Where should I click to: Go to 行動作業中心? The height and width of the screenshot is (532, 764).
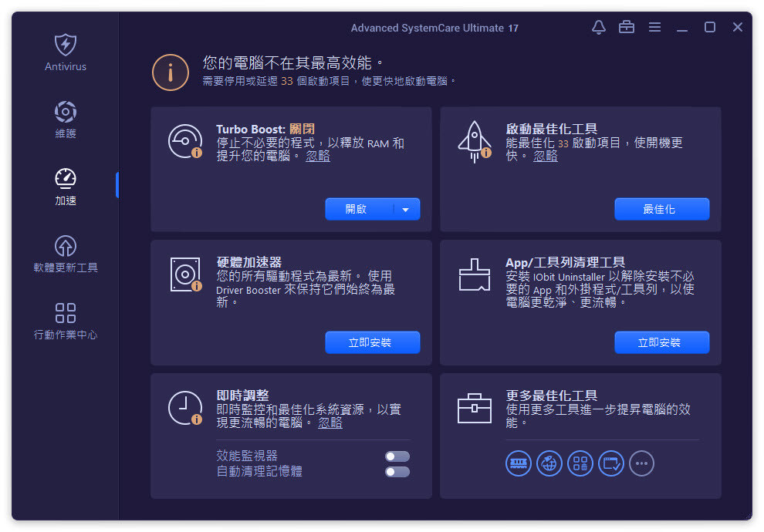[x=66, y=322]
